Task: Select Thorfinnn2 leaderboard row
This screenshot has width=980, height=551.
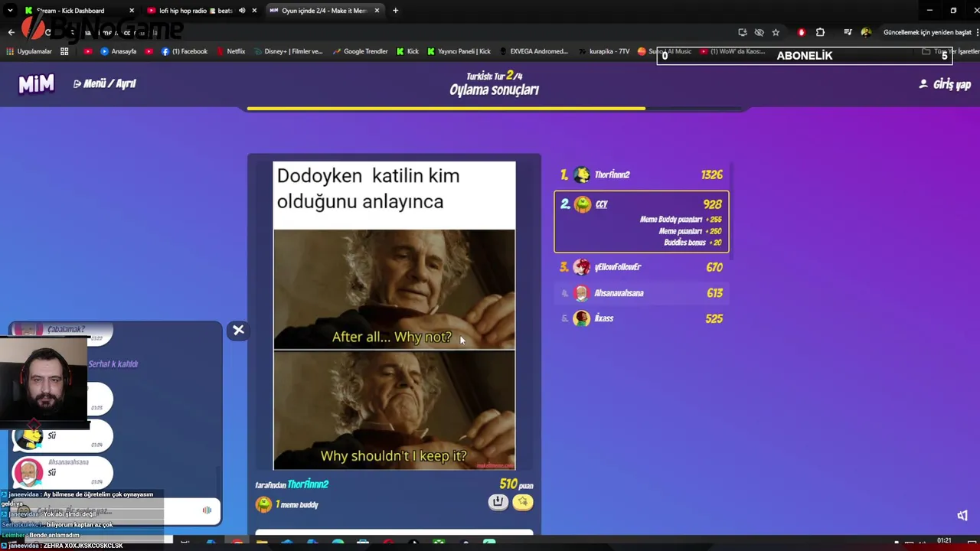Action: [641, 174]
